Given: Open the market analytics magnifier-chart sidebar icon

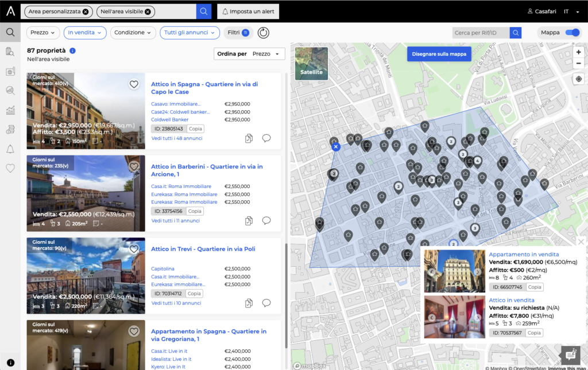Looking at the screenshot, I should 10,90.
